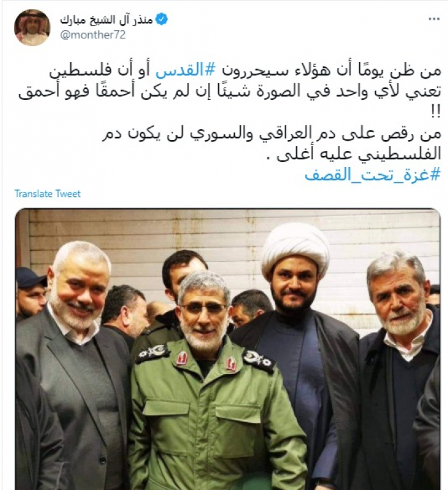Click the Translate Tweet link
This screenshot has height=490, width=448.
click(47, 194)
